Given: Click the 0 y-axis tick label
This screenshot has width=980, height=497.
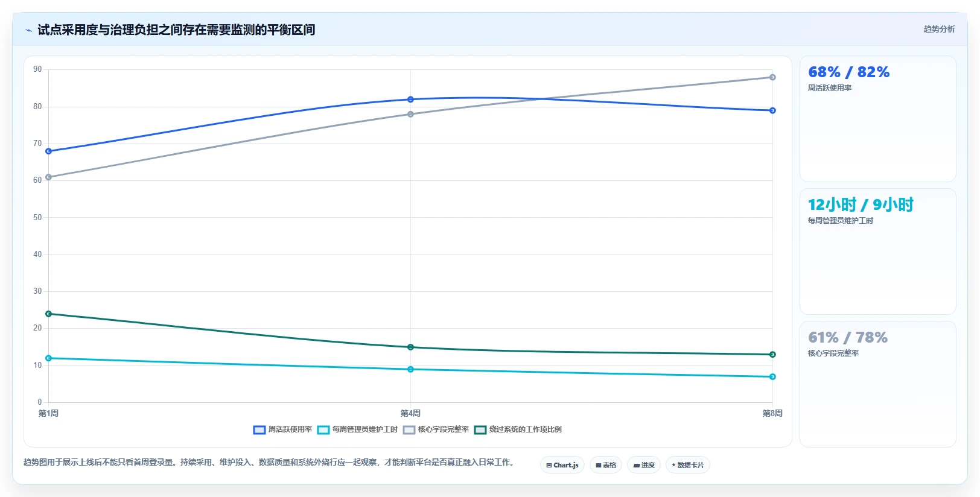Looking at the screenshot, I should (40, 402).
